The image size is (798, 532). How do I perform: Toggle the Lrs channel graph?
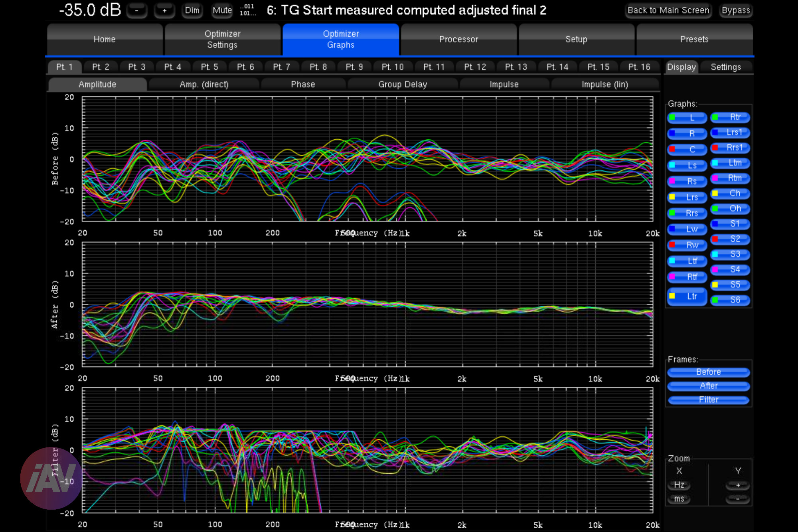pyautogui.click(x=687, y=198)
